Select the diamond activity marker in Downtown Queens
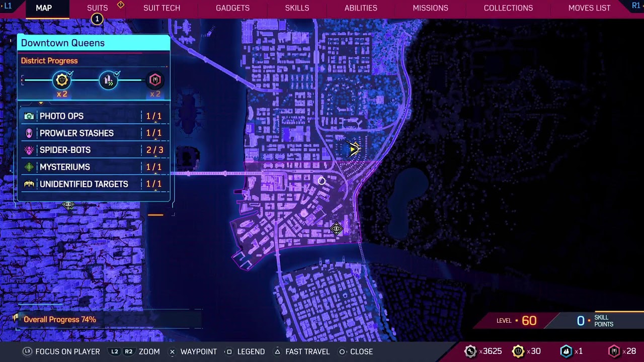Viewport: 644px width, 362px height. 336,229
